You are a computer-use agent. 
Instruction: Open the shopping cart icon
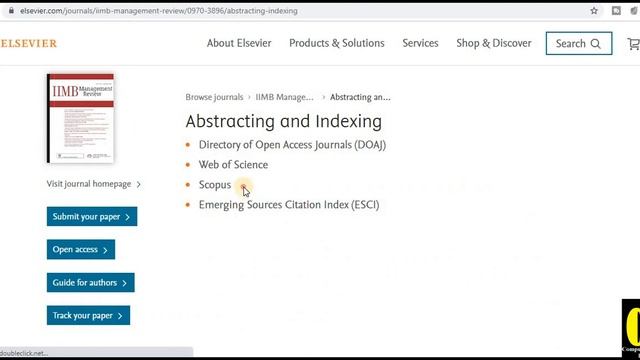(633, 44)
